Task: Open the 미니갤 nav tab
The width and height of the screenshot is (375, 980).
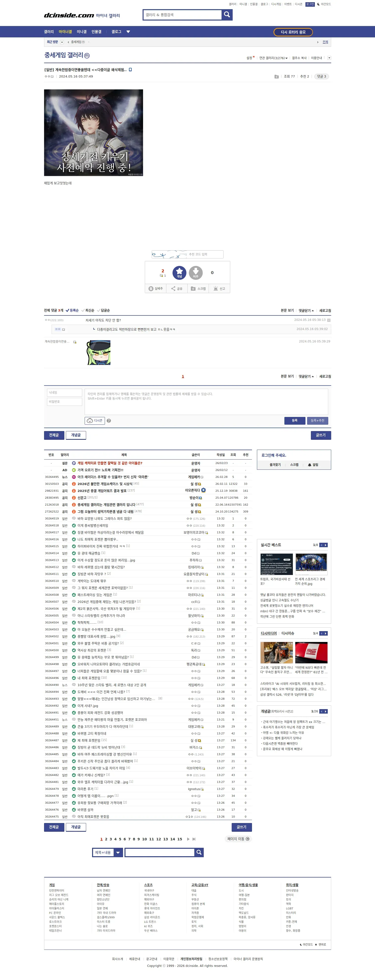Action: pos(82,32)
